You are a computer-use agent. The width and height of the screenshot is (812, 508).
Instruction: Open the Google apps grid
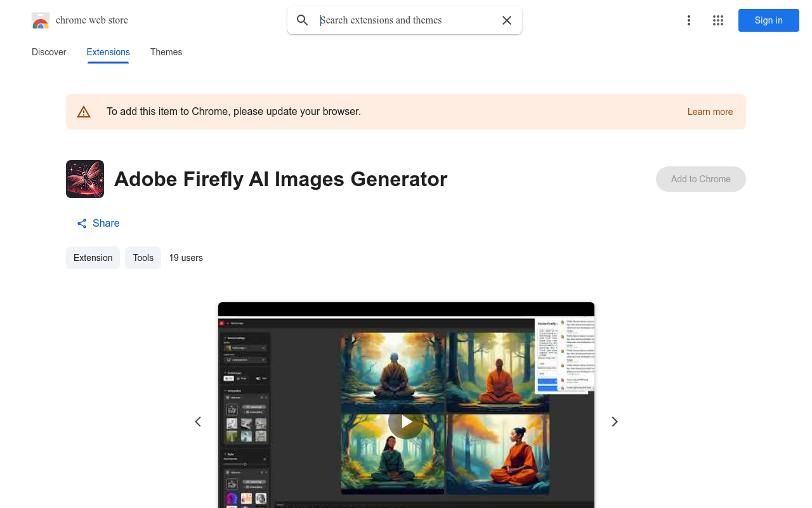click(718, 20)
